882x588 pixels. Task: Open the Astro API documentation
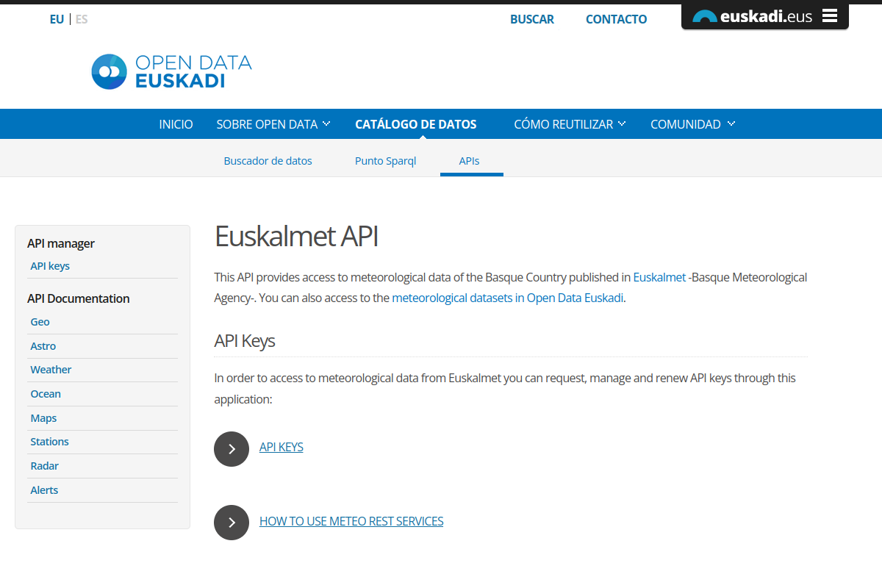pos(43,346)
